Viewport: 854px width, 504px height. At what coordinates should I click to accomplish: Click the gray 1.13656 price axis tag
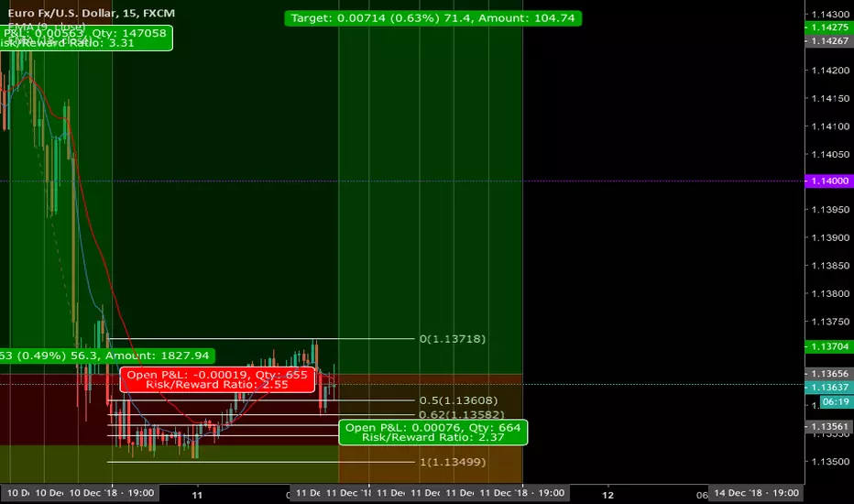[829, 374]
